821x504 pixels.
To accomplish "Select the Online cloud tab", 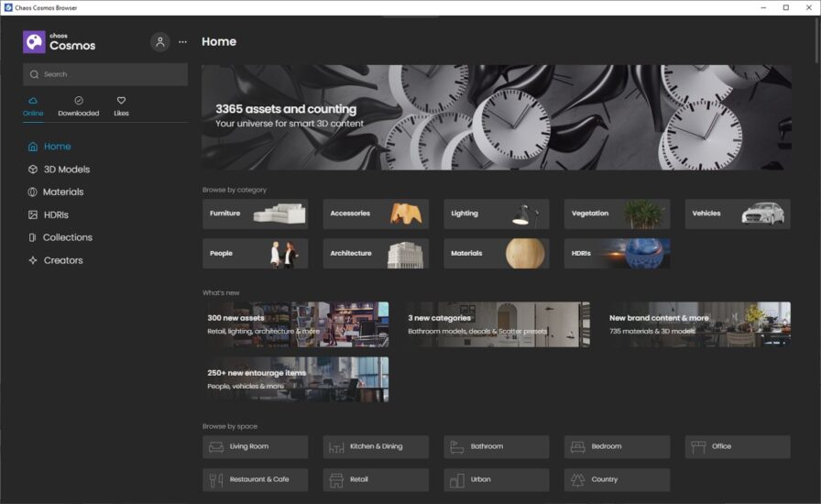I will tap(33, 106).
